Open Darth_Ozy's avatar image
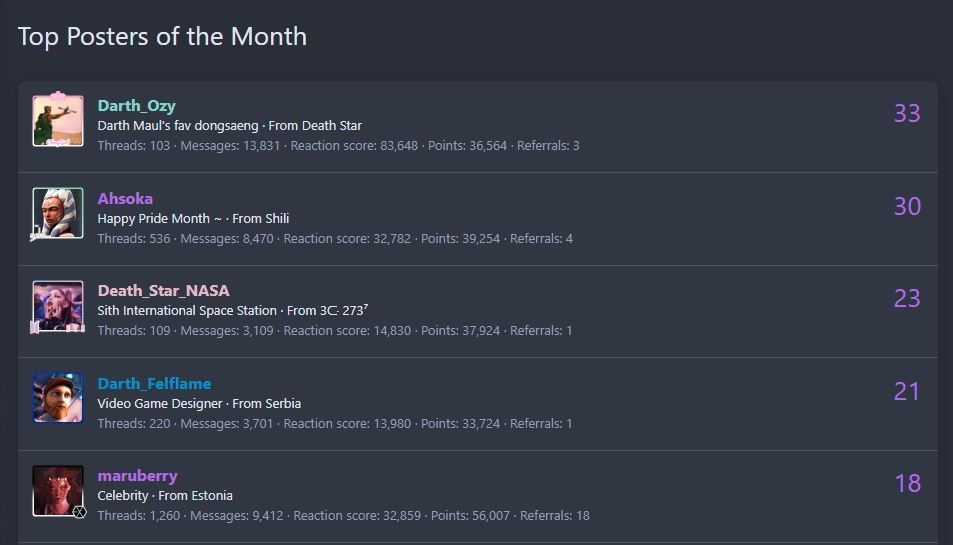This screenshot has width=953, height=545. tap(58, 120)
